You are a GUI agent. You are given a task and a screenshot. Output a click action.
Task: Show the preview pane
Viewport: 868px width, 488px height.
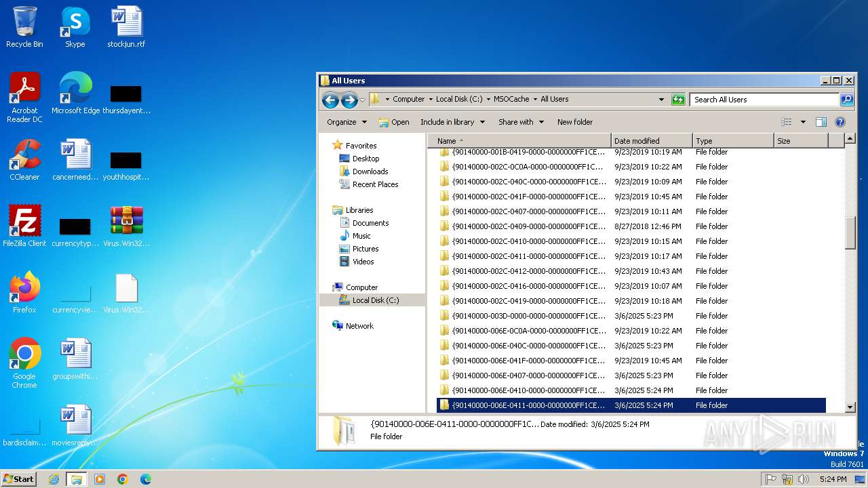821,122
